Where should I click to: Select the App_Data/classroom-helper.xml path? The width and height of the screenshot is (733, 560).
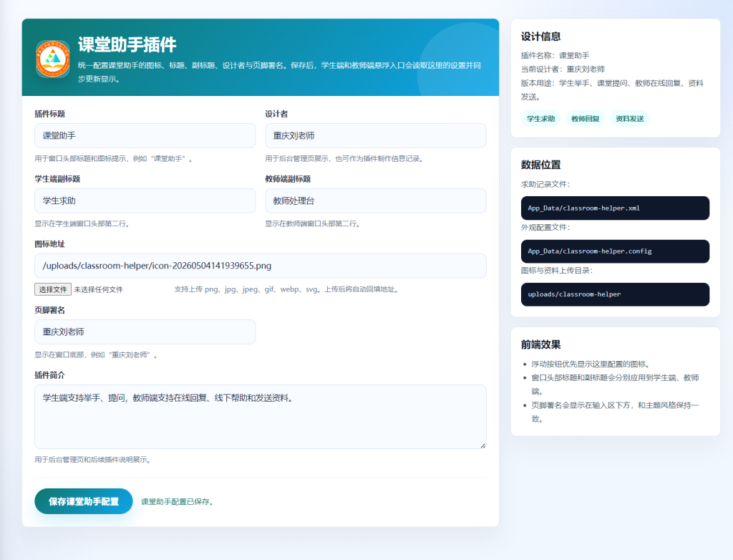point(584,208)
